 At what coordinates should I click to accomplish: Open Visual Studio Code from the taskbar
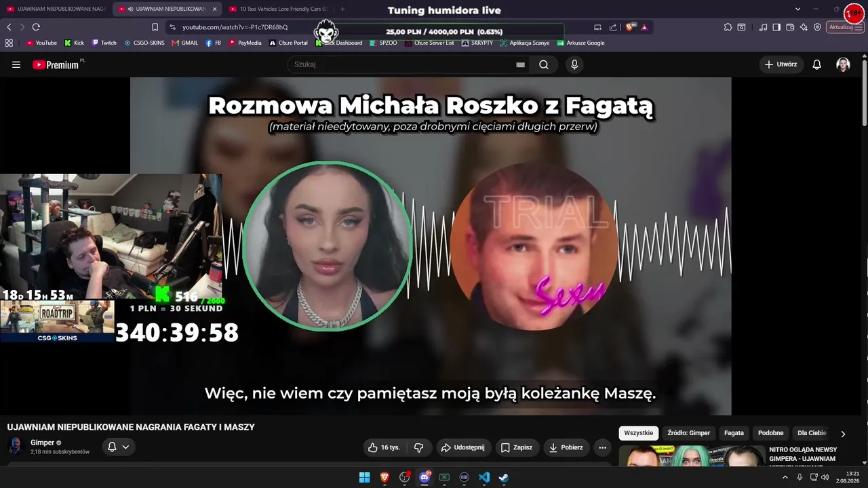[x=484, y=477]
